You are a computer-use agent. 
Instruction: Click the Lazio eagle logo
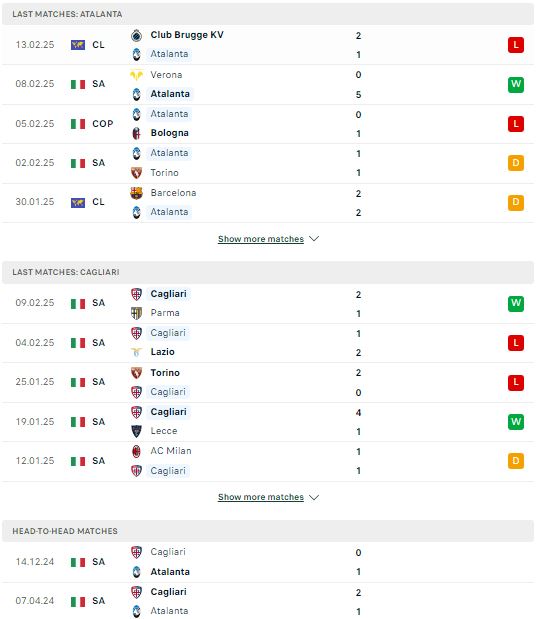pyautogui.click(x=136, y=352)
